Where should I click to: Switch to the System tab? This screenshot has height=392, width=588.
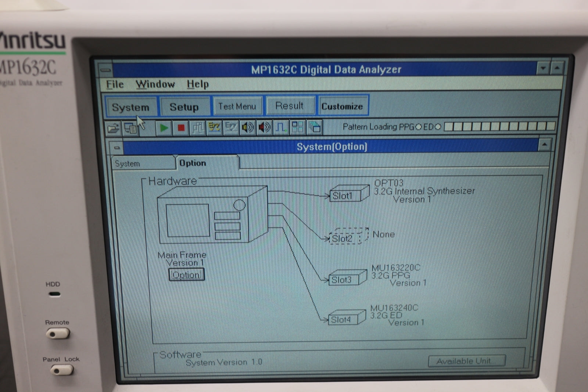click(x=143, y=163)
